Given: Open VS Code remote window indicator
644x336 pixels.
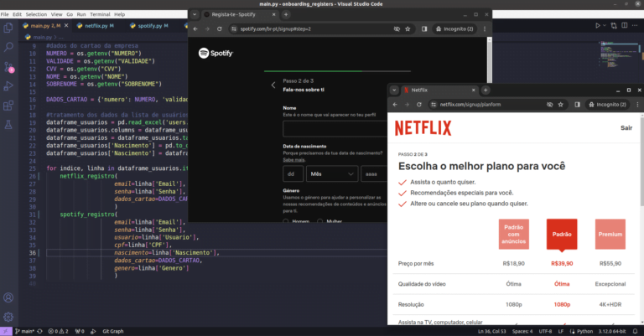Looking at the screenshot, I should pyautogui.click(x=6, y=332).
